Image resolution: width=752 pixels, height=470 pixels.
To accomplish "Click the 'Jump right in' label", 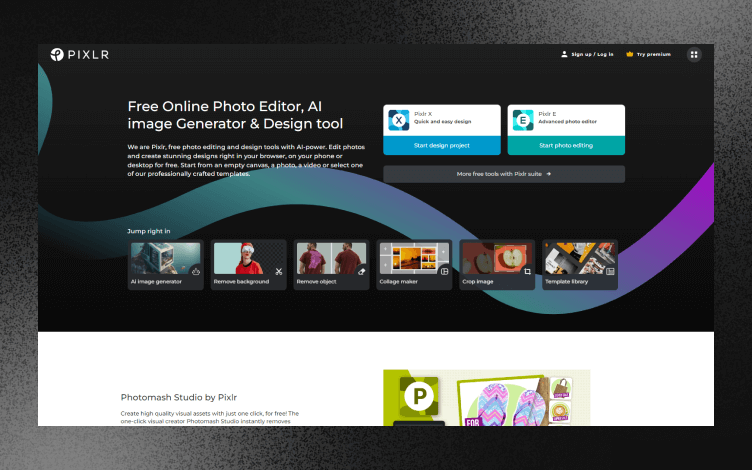I will [149, 231].
